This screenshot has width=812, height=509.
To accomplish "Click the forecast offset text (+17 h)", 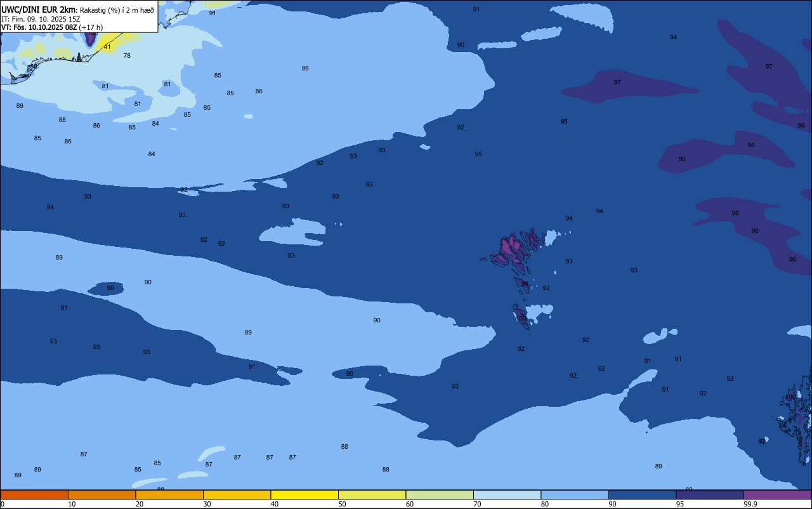I will 91,27.
